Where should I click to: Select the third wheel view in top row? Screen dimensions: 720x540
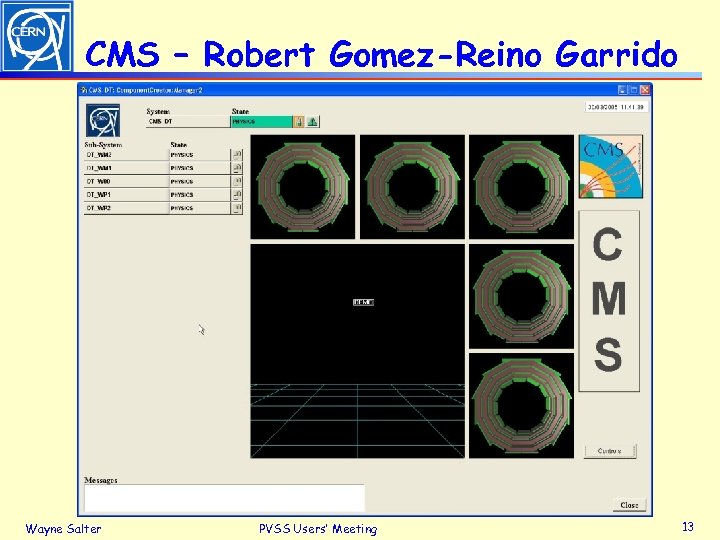(x=521, y=187)
